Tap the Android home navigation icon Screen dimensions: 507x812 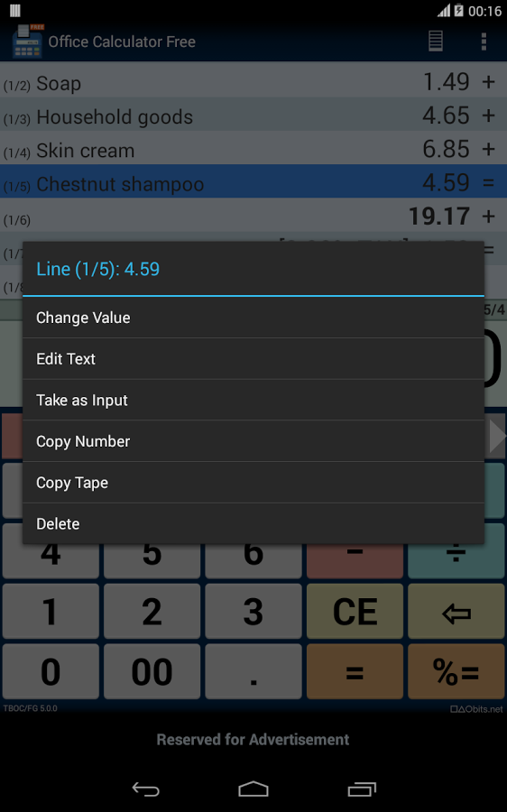tap(253, 789)
